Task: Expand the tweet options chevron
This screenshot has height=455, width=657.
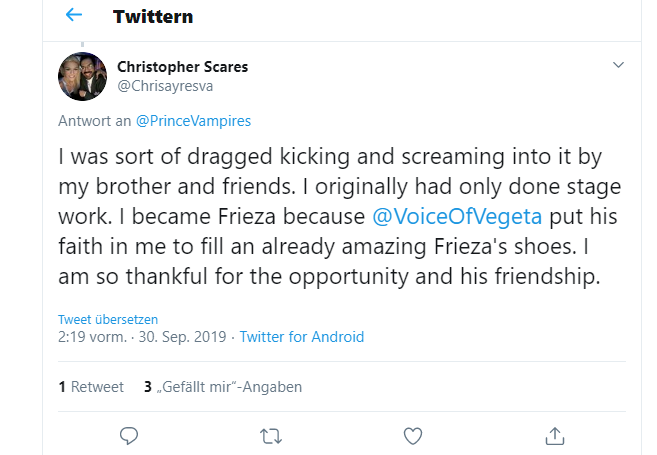Action: (x=618, y=65)
